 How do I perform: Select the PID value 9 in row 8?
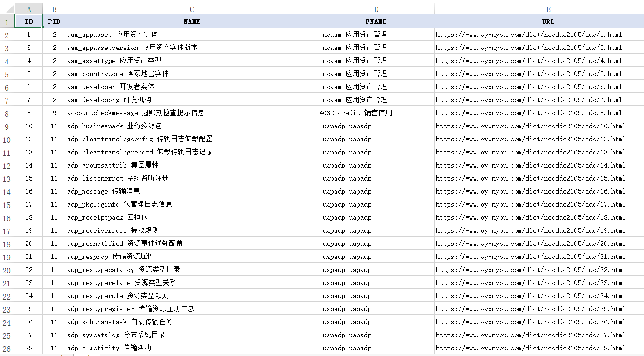54,112
